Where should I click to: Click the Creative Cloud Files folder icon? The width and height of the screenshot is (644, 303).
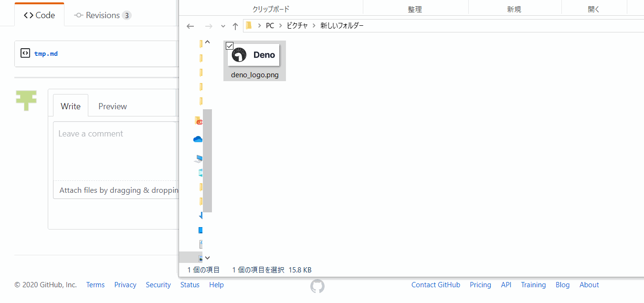pyautogui.click(x=198, y=121)
